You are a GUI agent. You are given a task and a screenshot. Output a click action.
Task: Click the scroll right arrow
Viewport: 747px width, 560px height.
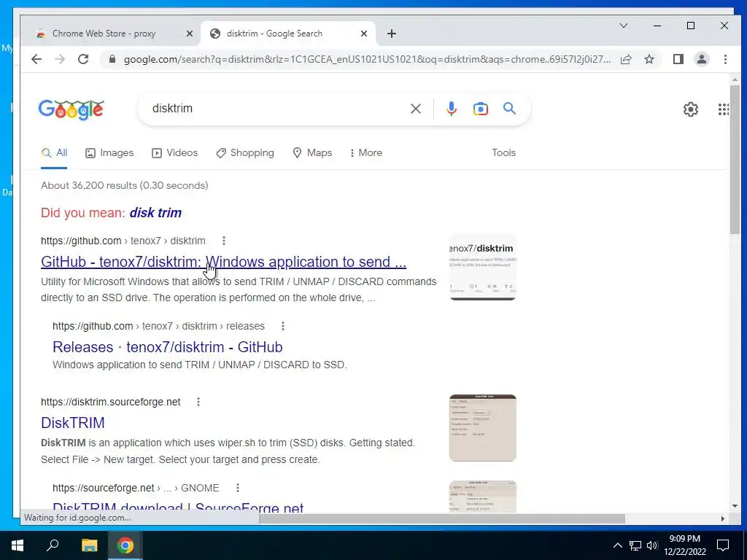point(722,518)
